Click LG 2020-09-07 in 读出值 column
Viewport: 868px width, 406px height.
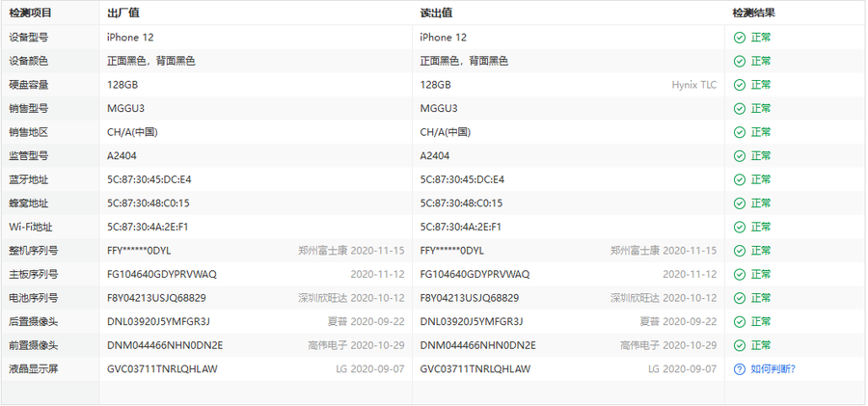683,369
